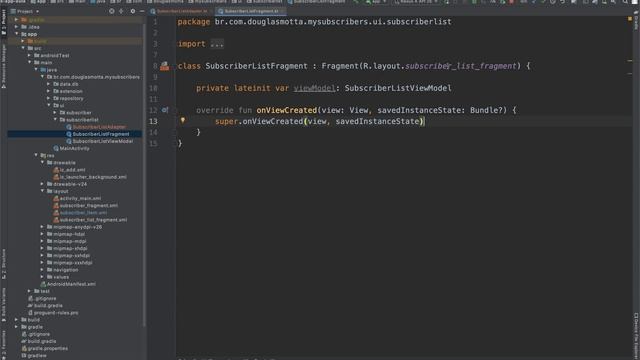The width and height of the screenshot is (640, 360).
Task: Click the class gutter icon on line 8
Action: [x=164, y=66]
